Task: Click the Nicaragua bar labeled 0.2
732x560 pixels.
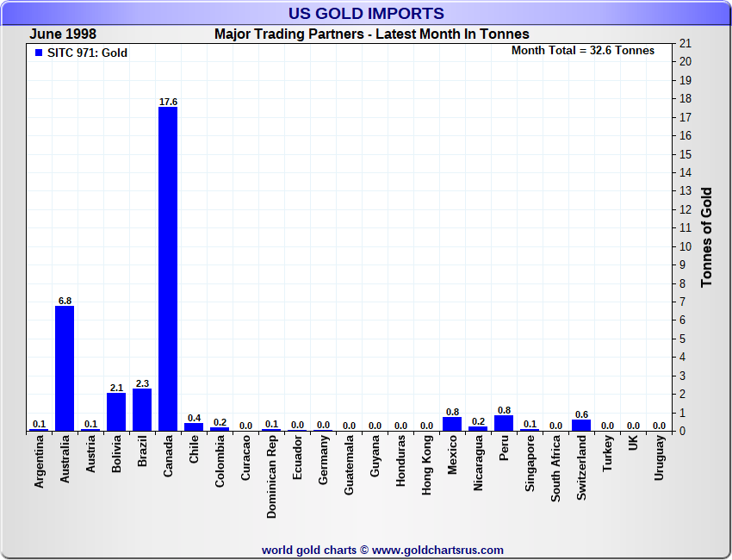Action: (478, 428)
